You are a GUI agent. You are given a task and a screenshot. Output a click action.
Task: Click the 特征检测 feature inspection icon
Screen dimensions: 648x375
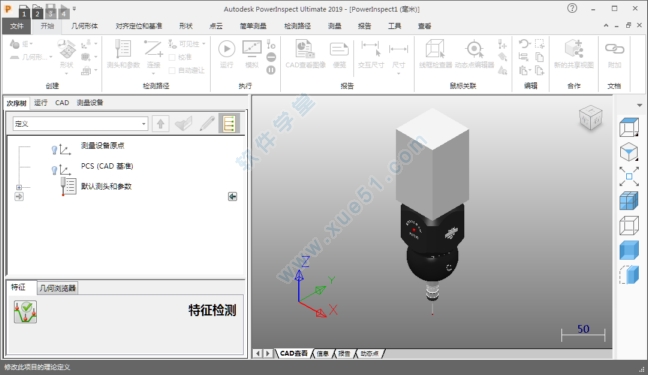click(25, 312)
